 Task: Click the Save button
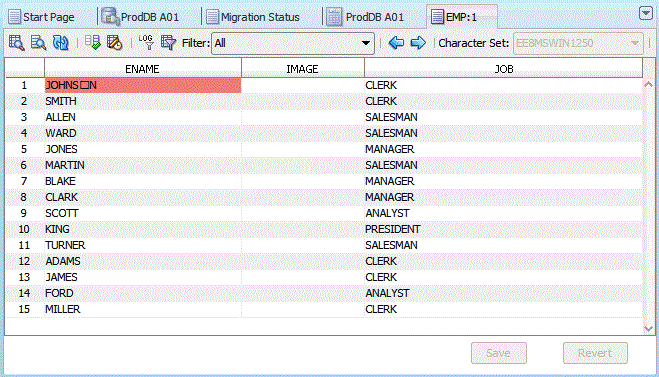click(498, 353)
